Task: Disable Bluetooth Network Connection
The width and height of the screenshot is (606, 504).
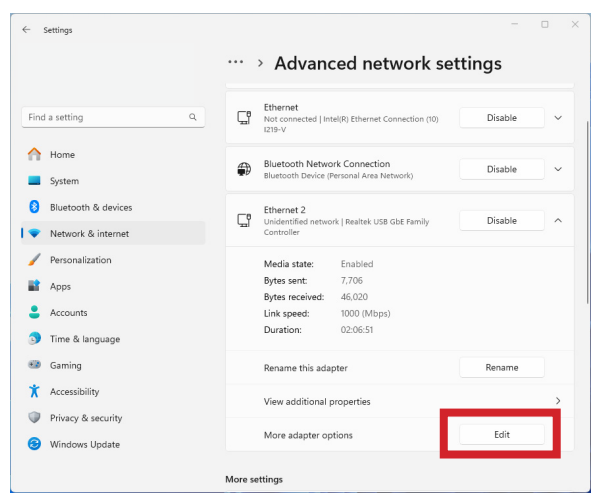Action: (502, 169)
